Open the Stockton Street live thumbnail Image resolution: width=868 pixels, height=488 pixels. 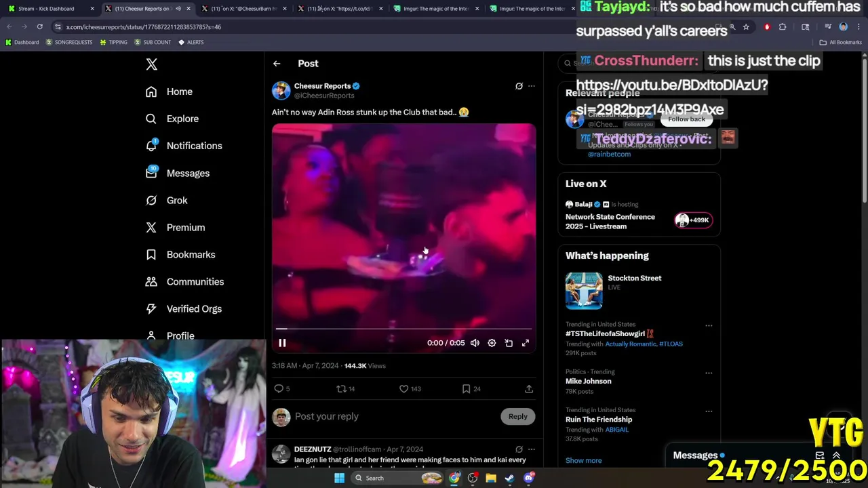coord(584,291)
